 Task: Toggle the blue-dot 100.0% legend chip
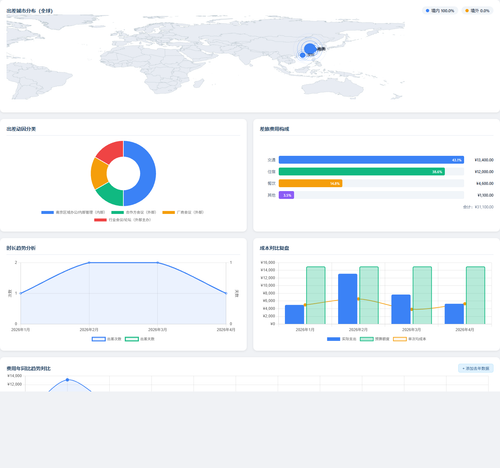click(x=440, y=11)
